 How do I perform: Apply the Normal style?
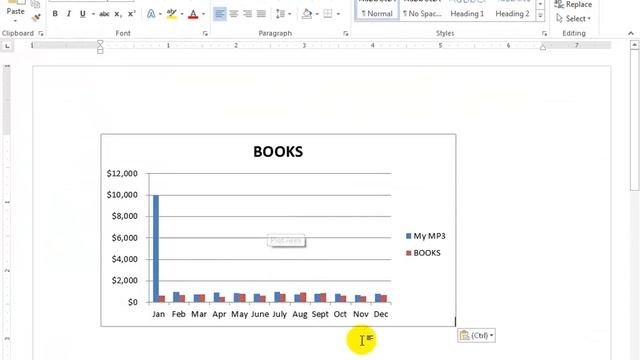pos(376,10)
